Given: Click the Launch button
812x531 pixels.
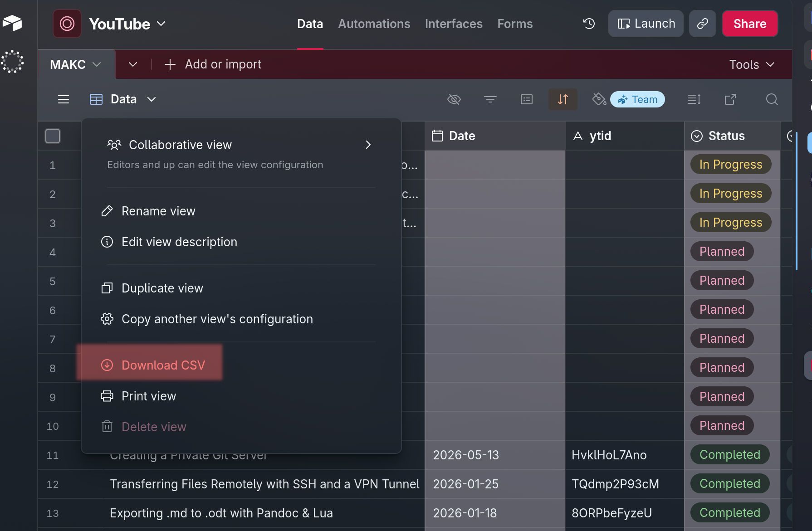Looking at the screenshot, I should point(646,24).
